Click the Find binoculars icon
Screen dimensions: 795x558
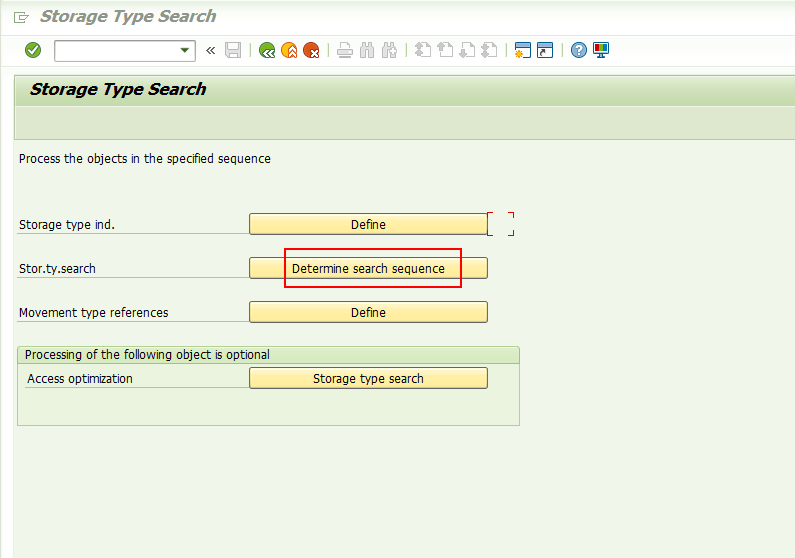coord(367,50)
